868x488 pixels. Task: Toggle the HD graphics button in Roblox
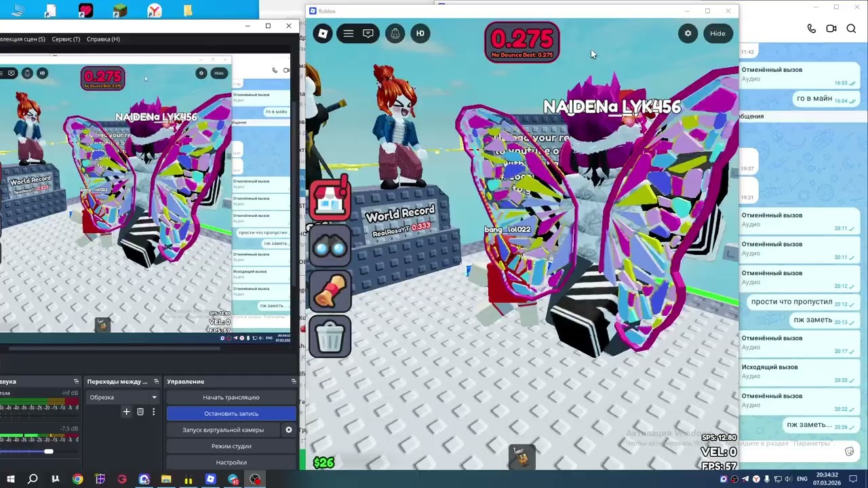point(420,33)
